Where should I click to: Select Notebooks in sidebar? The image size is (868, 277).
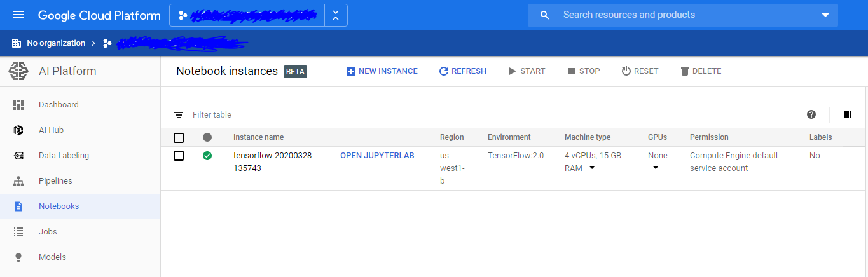(80, 206)
